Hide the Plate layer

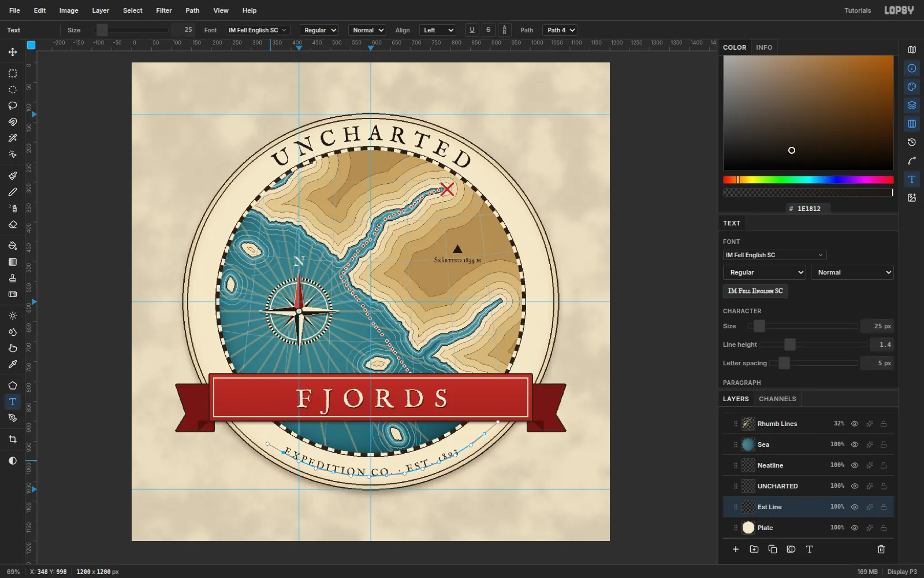pos(855,528)
